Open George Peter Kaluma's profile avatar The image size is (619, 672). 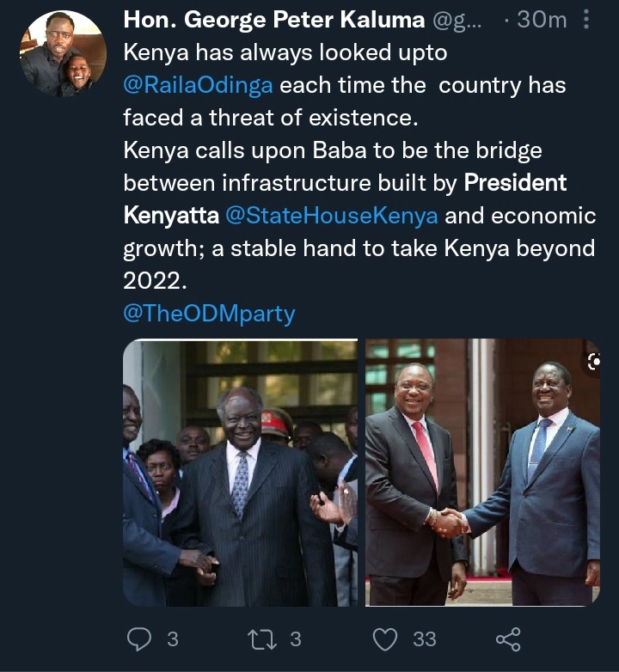[x=64, y=53]
